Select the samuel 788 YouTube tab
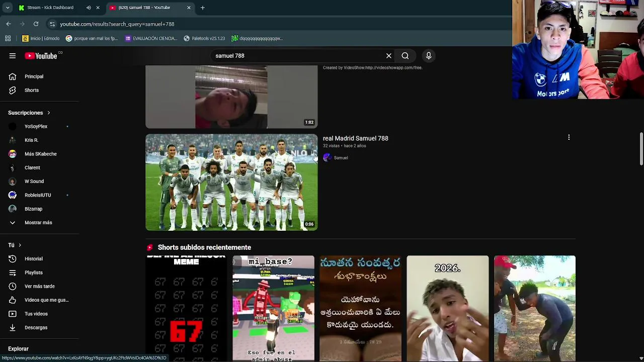Screen dimensions: 644x362 click(x=144, y=8)
